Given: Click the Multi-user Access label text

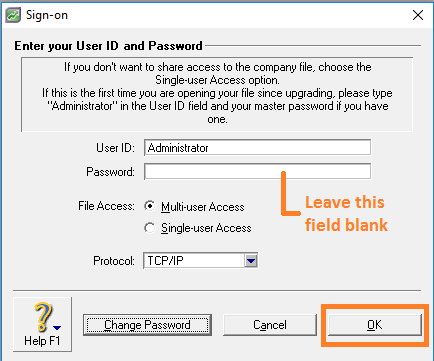Looking at the screenshot, I should tap(203, 207).
